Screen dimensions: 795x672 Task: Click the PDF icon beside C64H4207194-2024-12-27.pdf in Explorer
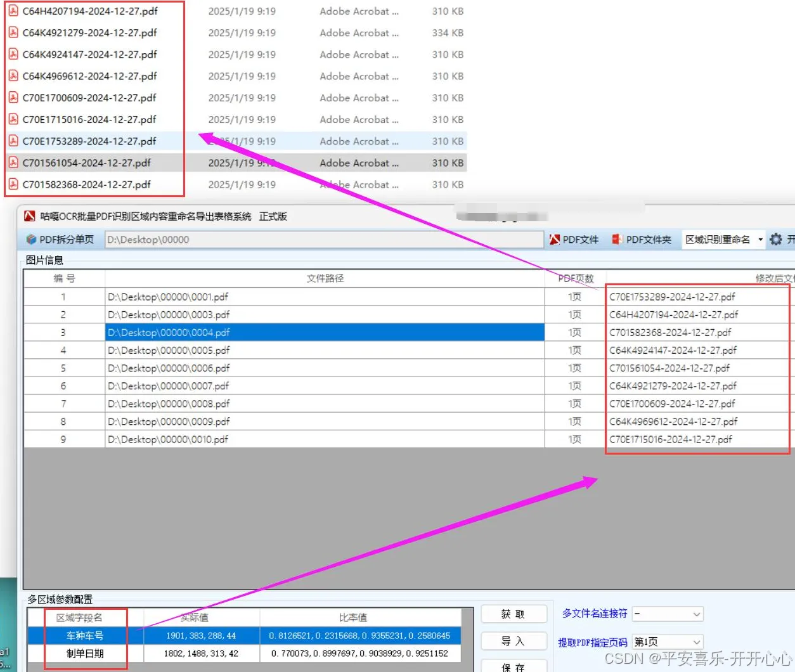click(13, 11)
